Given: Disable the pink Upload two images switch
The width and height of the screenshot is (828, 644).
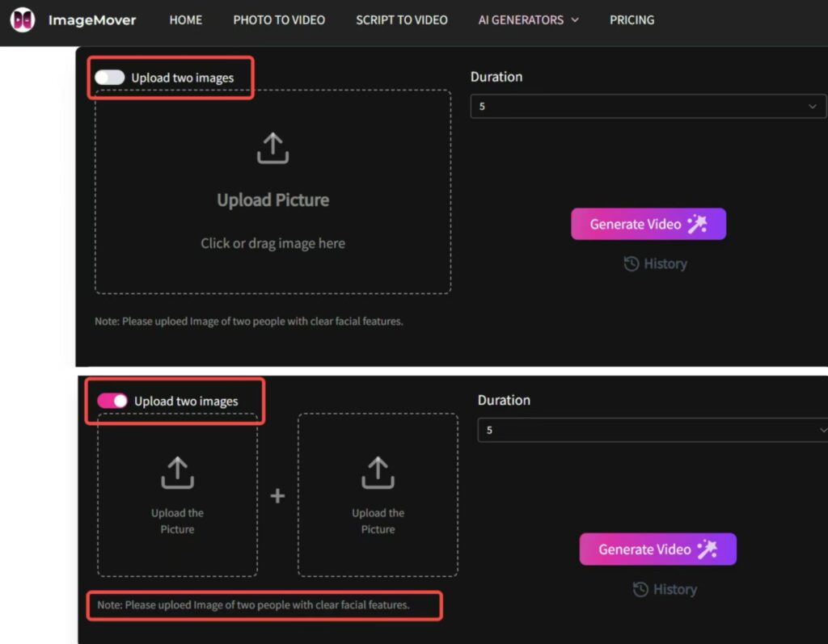Looking at the screenshot, I should (x=112, y=401).
